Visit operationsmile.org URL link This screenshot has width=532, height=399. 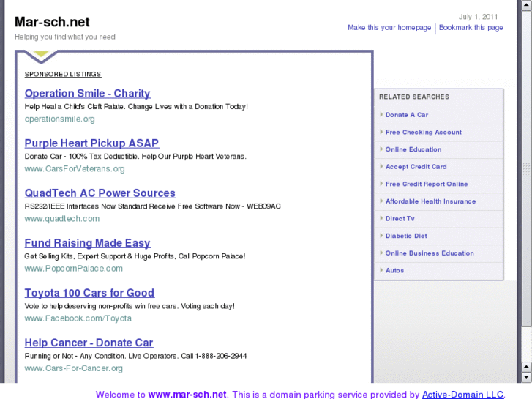tap(60, 119)
